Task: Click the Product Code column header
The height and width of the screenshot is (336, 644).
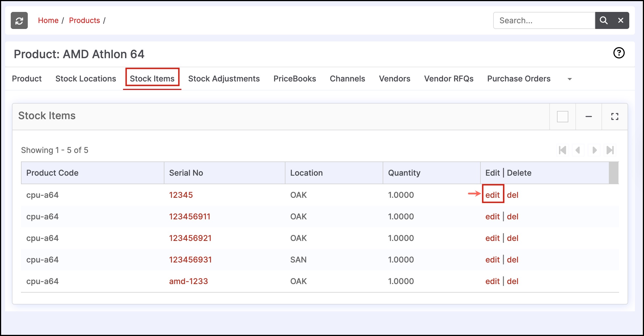Action: tap(93, 173)
